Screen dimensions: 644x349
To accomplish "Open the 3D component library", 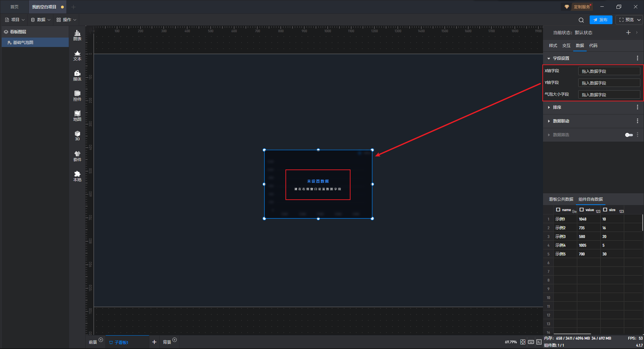I will tap(77, 136).
